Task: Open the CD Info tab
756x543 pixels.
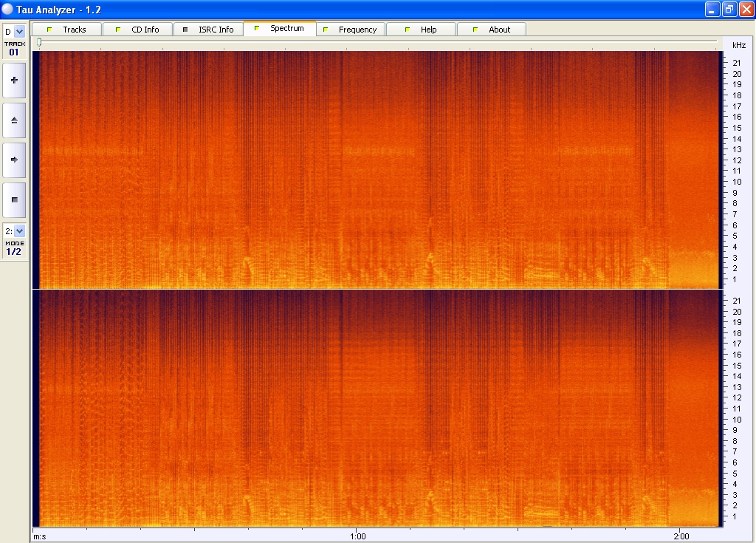Action: (x=137, y=30)
